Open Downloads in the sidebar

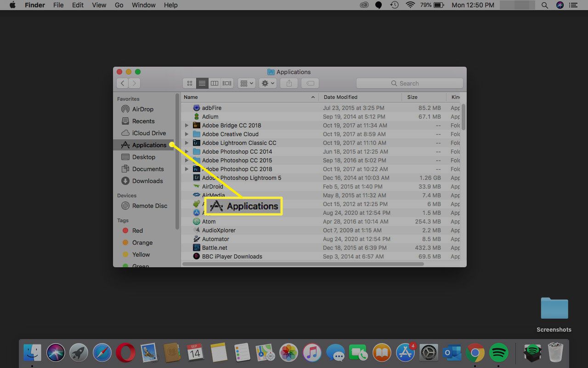tap(143, 181)
